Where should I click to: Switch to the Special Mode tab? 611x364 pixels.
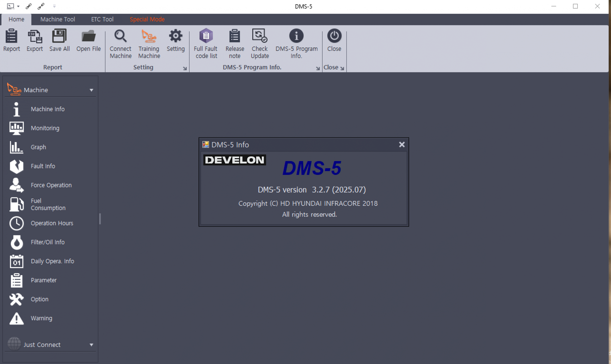click(147, 19)
